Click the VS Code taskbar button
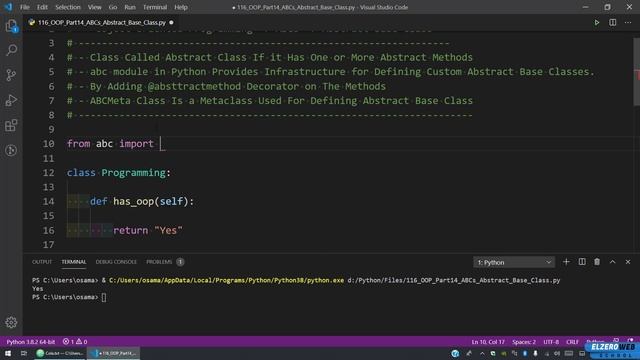This screenshot has width=640, height=360. point(114,353)
